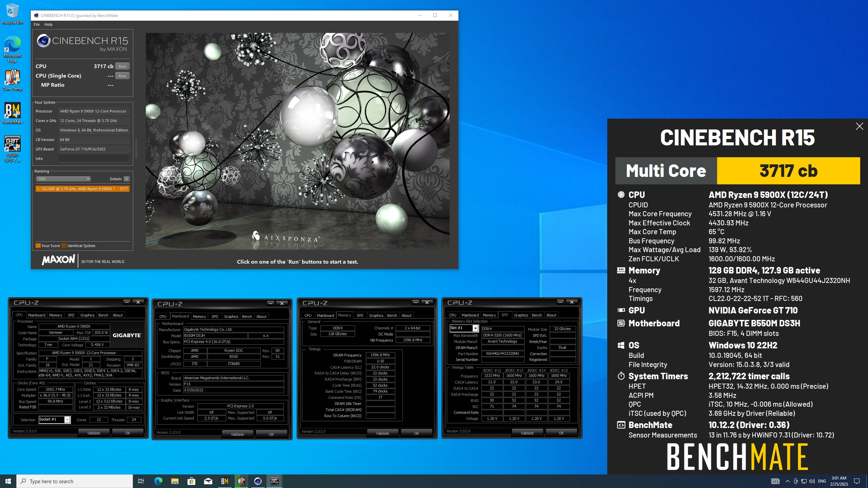Minimize the Cinebench R15 window

[x=419, y=15]
